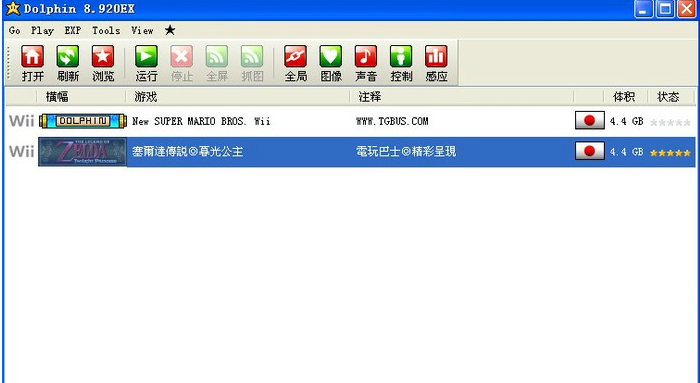Click the gray star rating on Mario row
The image size is (700, 383).
tap(670, 122)
